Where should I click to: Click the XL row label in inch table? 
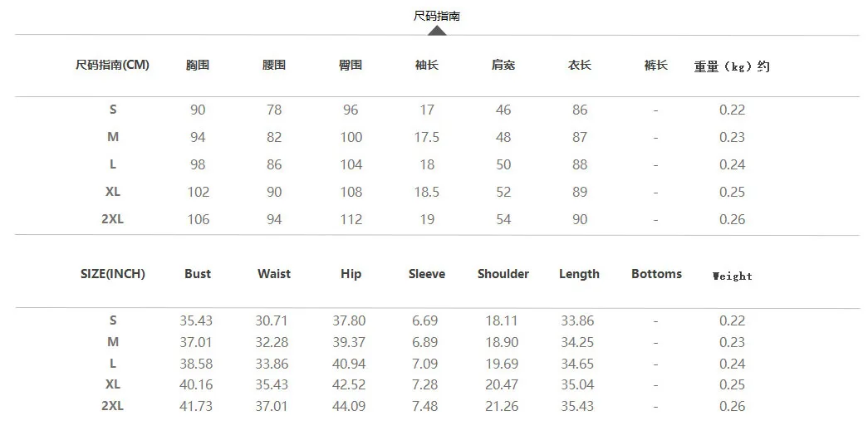[112, 384]
